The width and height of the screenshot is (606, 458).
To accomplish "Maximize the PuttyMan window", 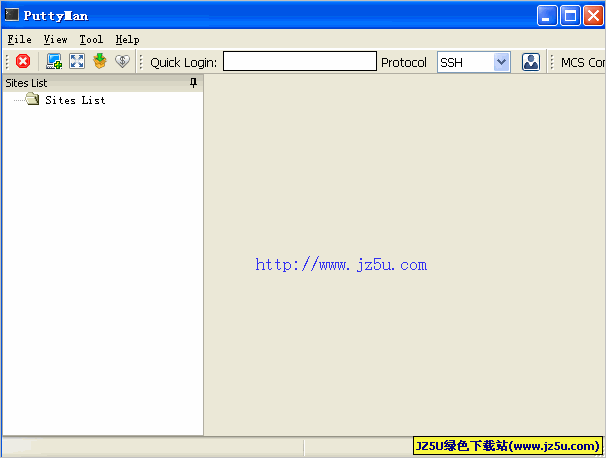I will pos(570,15).
